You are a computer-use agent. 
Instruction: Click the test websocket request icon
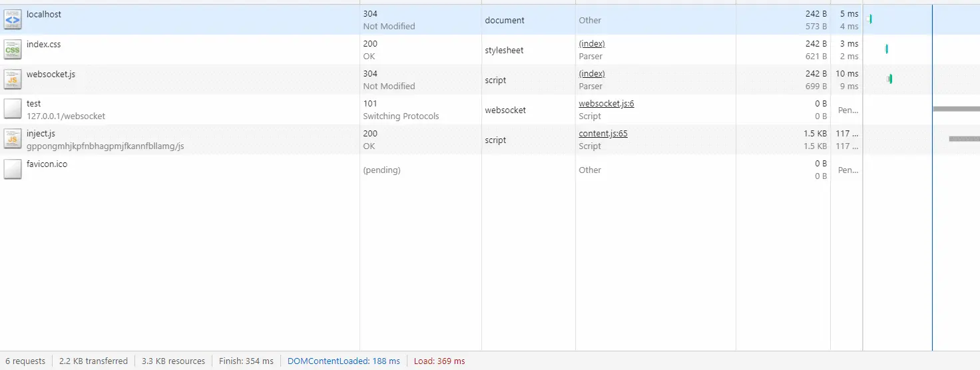[x=13, y=110]
